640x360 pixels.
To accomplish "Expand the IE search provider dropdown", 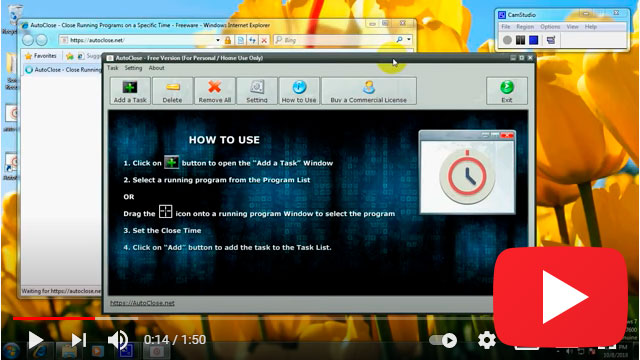I will coord(409,40).
